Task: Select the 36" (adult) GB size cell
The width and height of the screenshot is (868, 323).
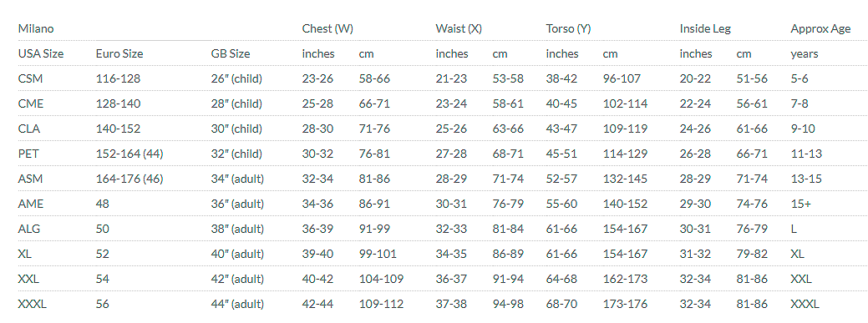Action: click(x=237, y=204)
